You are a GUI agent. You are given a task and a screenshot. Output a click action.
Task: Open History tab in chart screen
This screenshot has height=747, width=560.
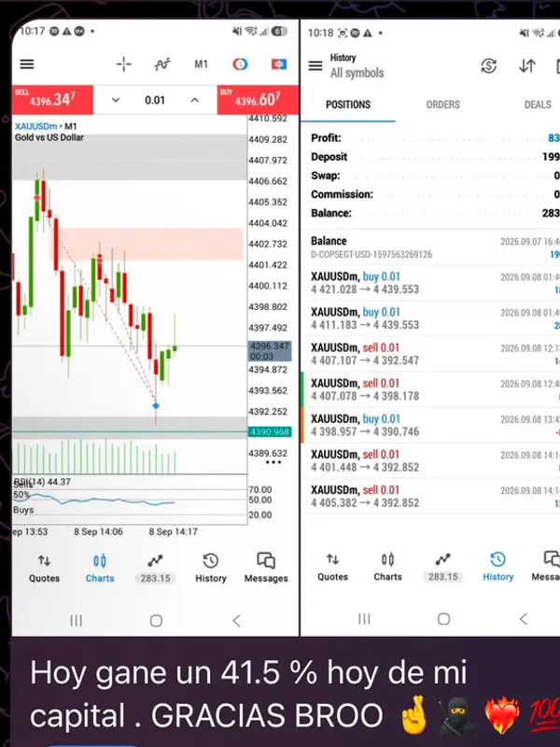(x=211, y=569)
